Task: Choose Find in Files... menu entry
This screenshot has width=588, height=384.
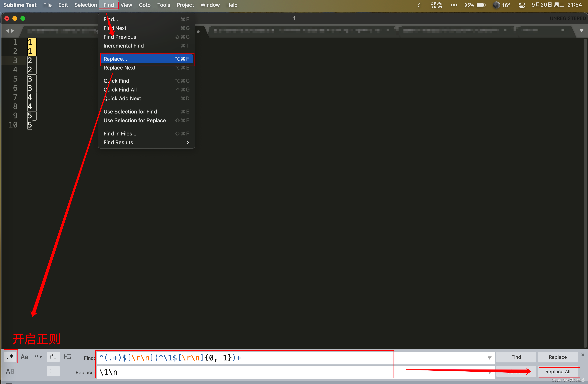Action: point(147,133)
